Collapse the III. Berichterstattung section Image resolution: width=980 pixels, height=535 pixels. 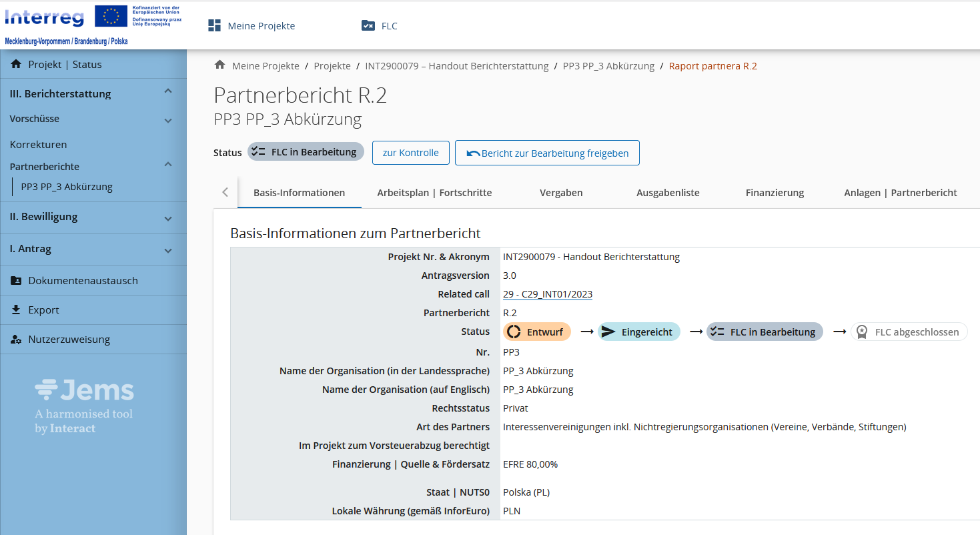click(x=168, y=92)
